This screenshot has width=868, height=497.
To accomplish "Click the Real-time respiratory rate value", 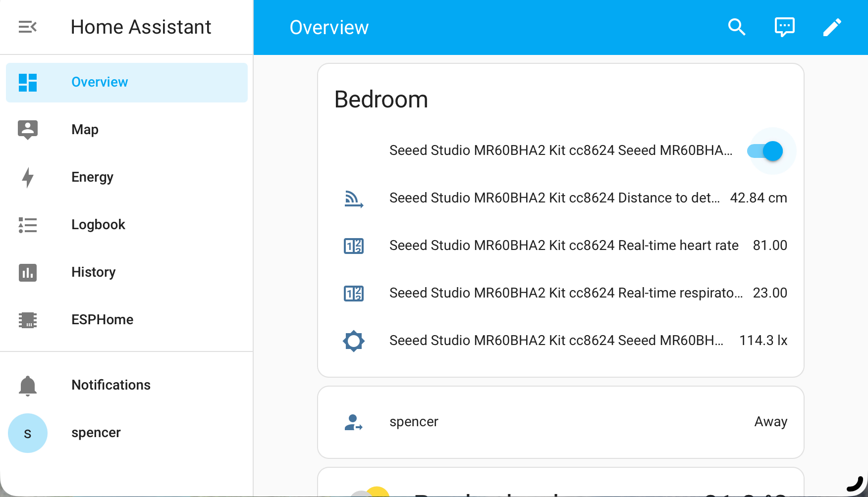I will click(769, 293).
